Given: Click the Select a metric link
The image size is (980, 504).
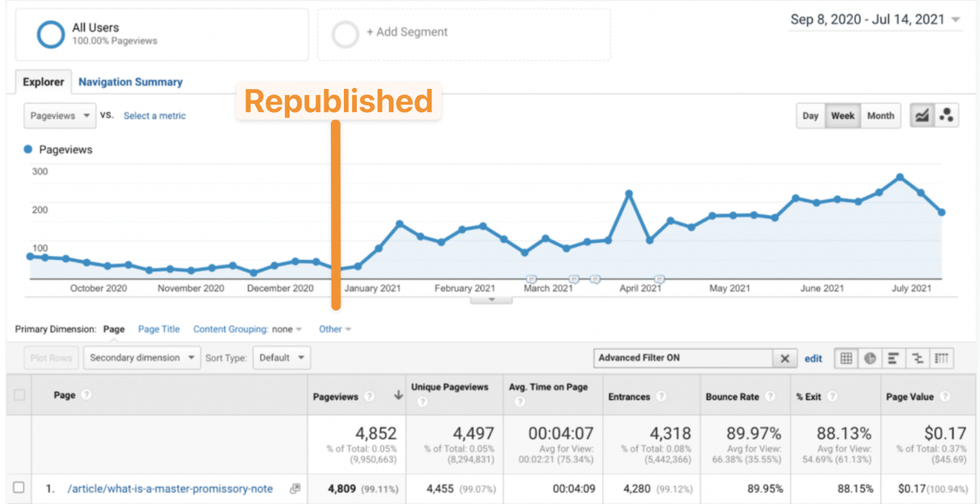Looking at the screenshot, I should 154,116.
